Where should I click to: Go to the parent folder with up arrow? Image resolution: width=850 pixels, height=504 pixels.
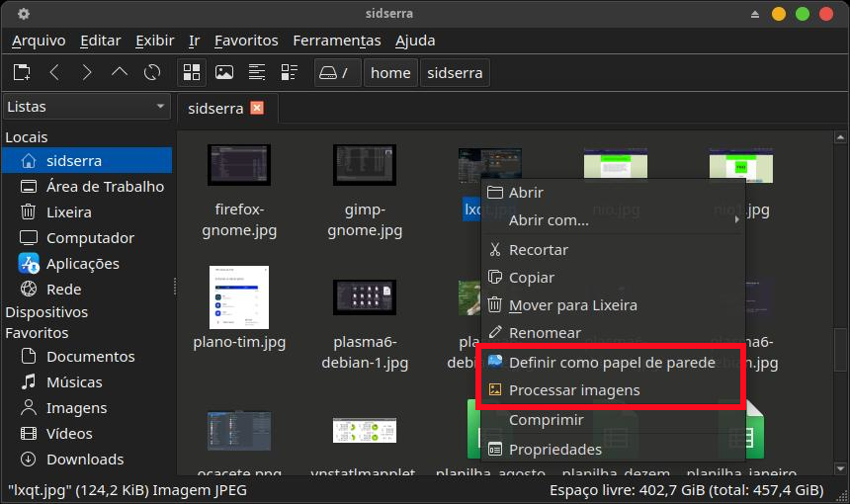tap(120, 72)
